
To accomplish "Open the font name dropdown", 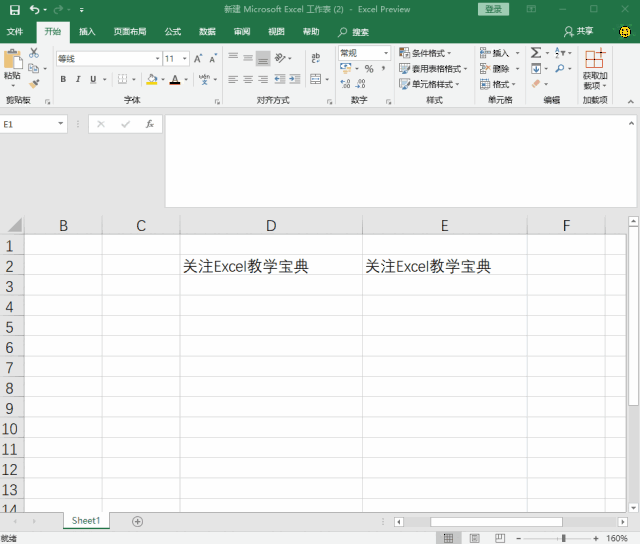I will click(157, 59).
